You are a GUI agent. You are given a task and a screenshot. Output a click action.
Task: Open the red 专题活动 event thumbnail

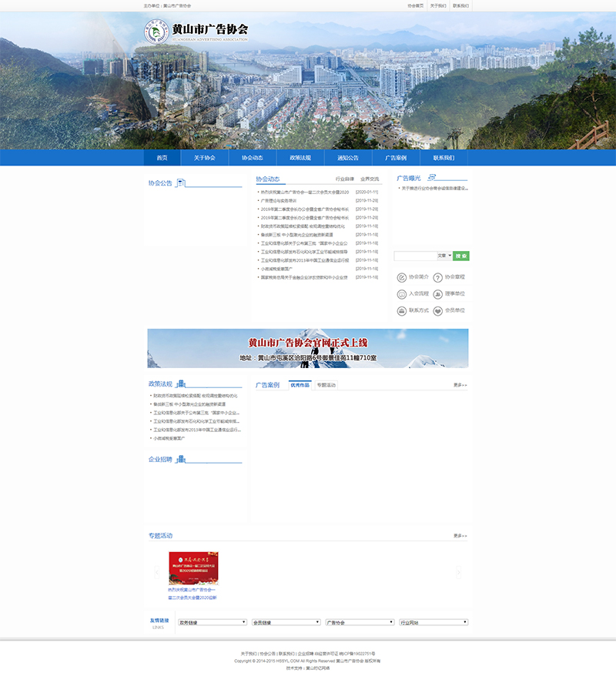(x=193, y=568)
